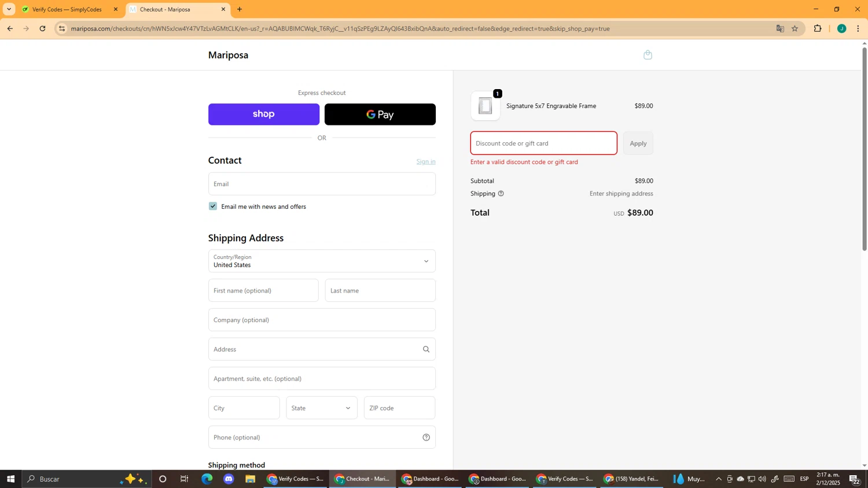Open the Chrome three-dot menu

(x=858, y=28)
